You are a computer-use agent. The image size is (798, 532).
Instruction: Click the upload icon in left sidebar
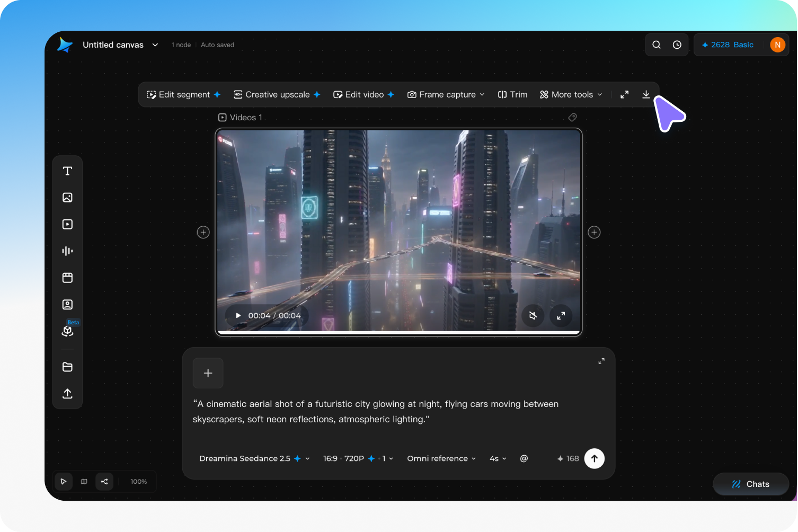coord(67,394)
